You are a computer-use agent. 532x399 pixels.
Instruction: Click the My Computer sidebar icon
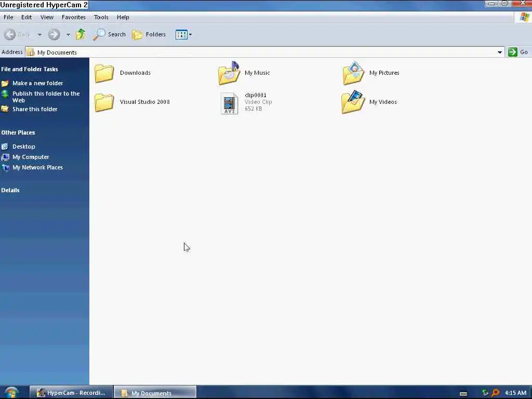[5, 157]
